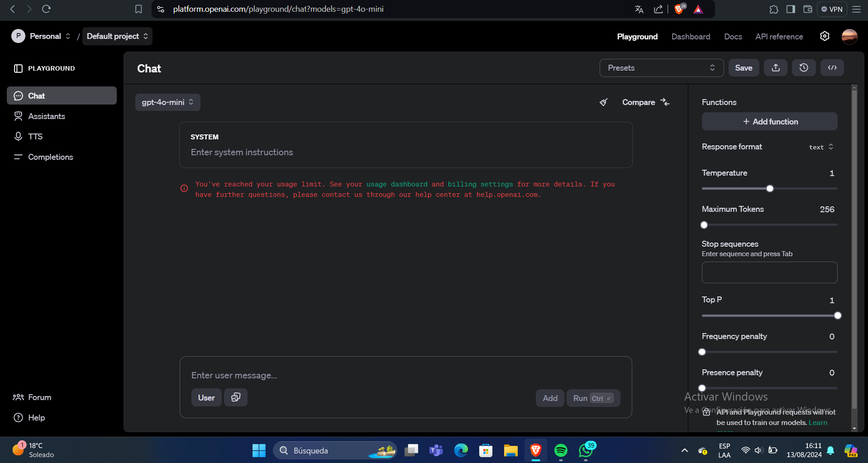Click the Brave rewards triangle icon
The width and height of the screenshot is (868, 463).
coord(698,9)
